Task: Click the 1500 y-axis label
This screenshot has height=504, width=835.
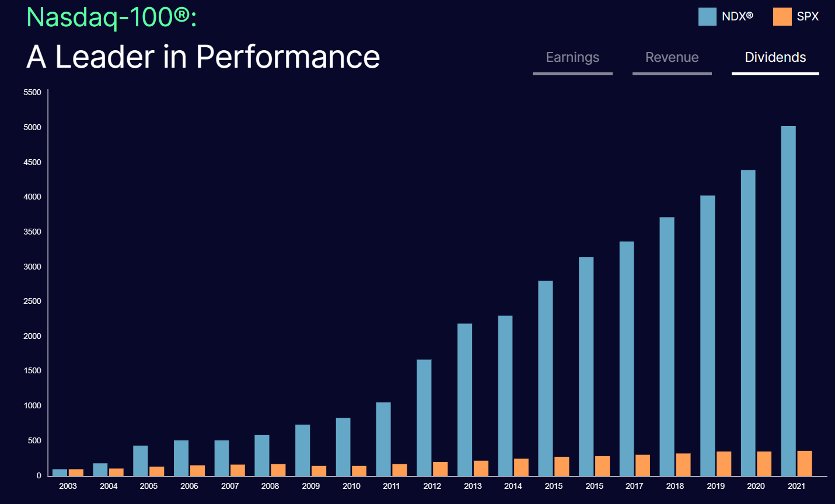Action: click(32, 370)
